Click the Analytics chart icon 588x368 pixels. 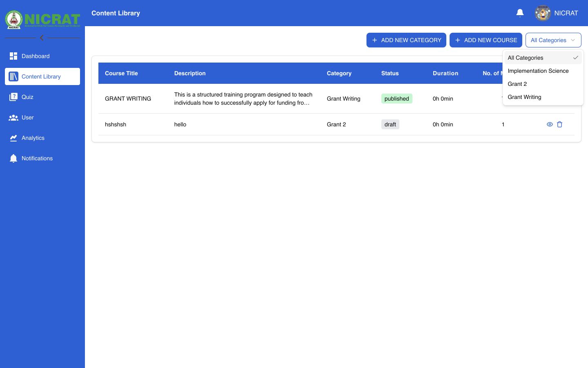click(x=13, y=138)
